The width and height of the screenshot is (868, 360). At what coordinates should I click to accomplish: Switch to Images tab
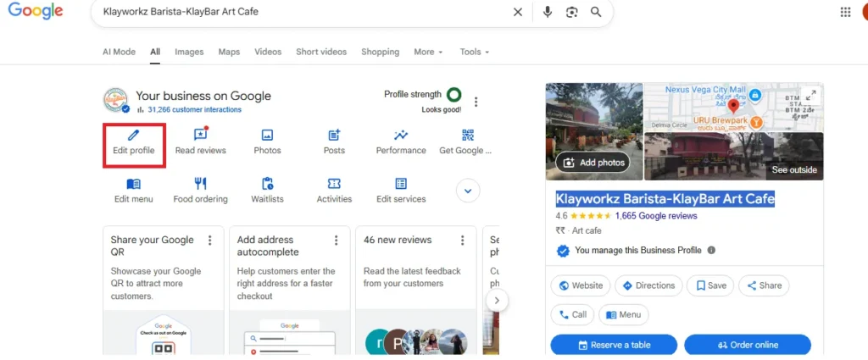(189, 52)
